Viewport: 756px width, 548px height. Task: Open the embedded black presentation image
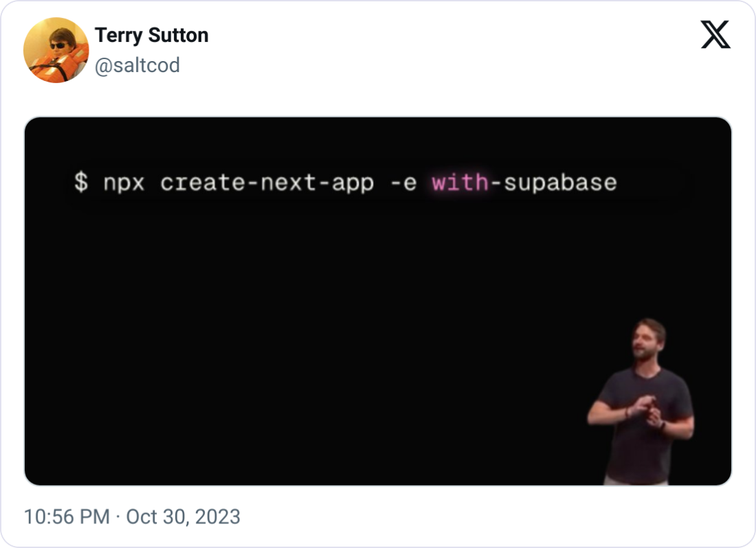point(378,301)
